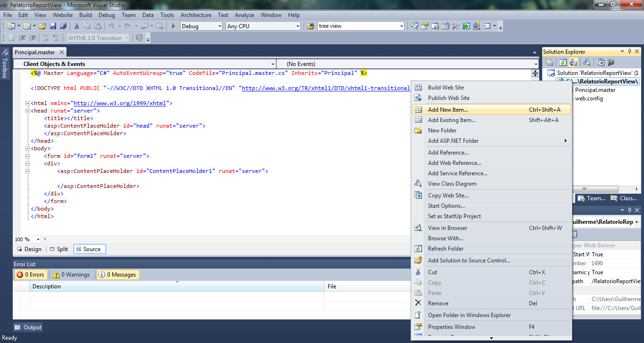The height and width of the screenshot is (343, 644).
Task: Click the Command Window toolbar icon
Action: tap(487, 26)
